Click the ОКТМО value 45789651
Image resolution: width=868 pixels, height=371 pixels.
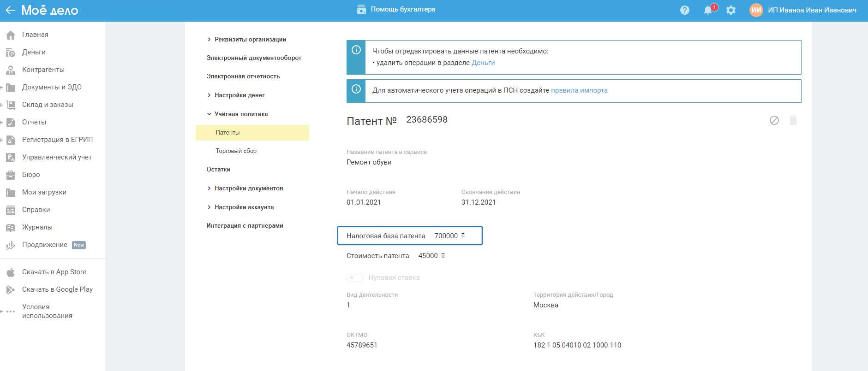pos(362,345)
